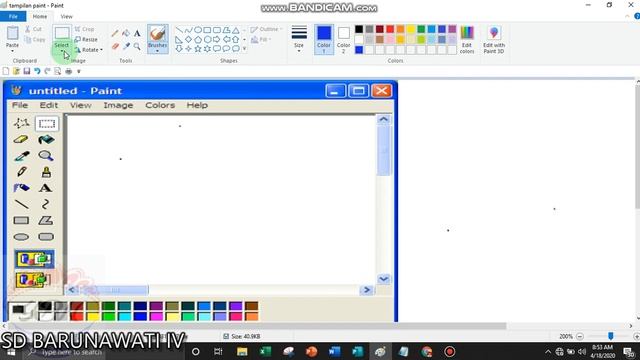Open Excel from the taskbar
This screenshot has width=640, height=360.
click(265, 351)
